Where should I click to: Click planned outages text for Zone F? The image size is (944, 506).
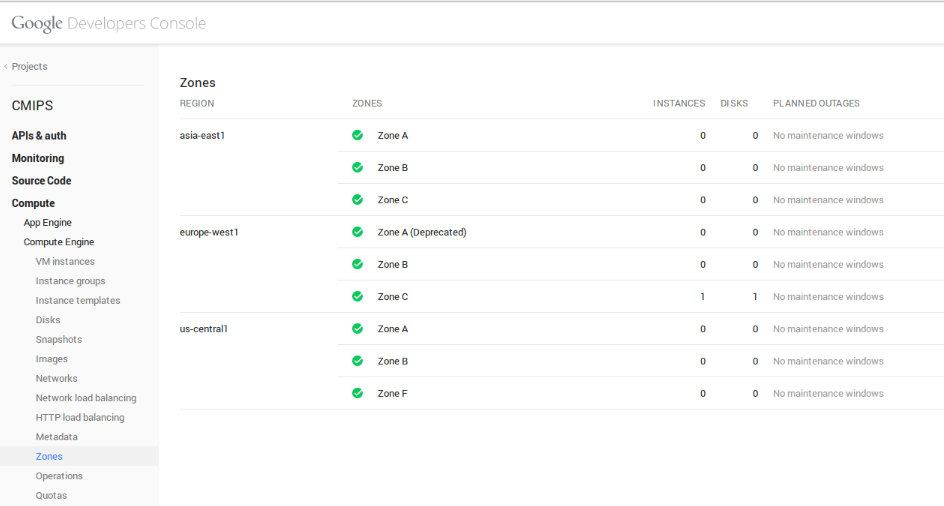(828, 393)
